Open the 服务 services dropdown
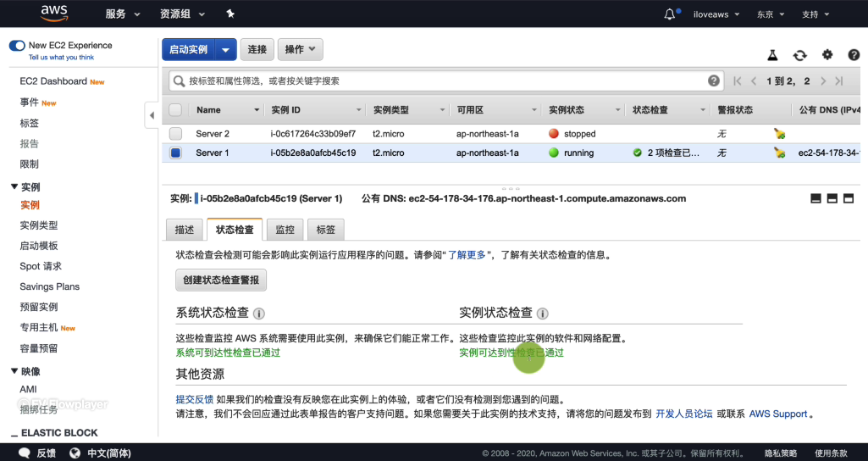Image resolution: width=868 pixels, height=461 pixels. [122, 14]
